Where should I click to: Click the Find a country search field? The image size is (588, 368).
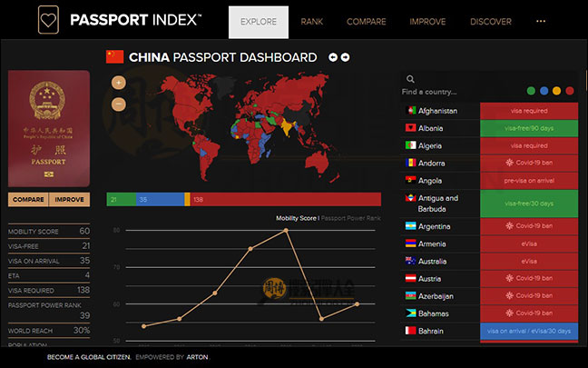pos(454,92)
